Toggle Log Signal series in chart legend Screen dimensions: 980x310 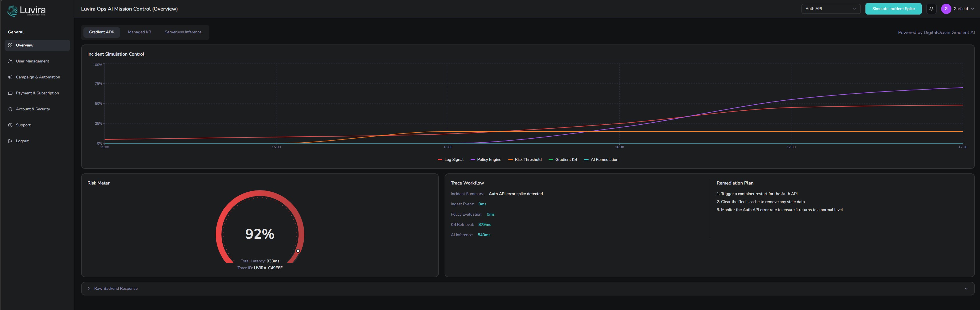[451, 159]
